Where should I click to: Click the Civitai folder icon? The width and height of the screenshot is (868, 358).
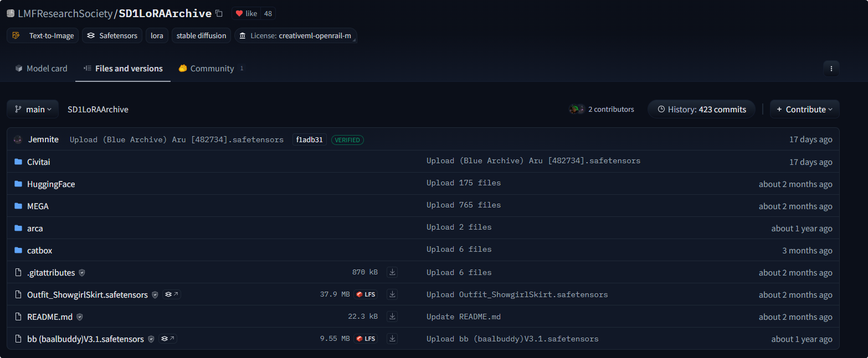[18, 162]
